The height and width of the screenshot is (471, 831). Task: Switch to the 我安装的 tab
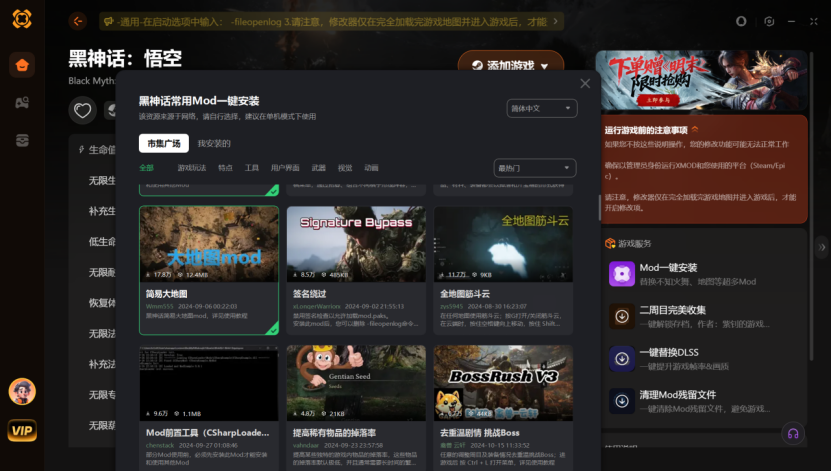(214, 143)
